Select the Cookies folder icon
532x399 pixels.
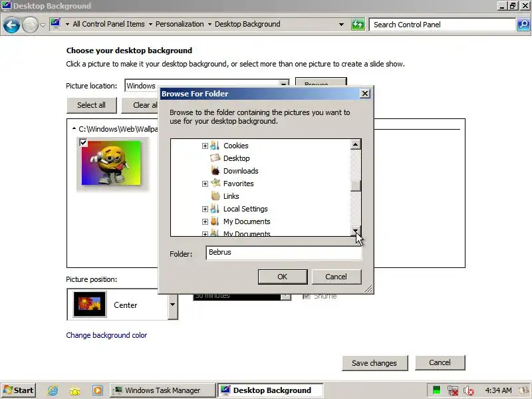215,146
